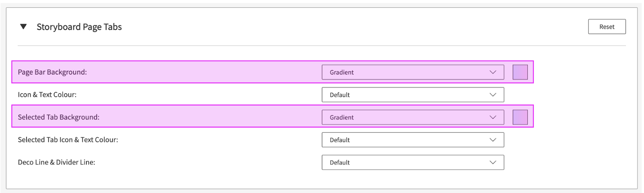
Task: Click chevron arrow in Deco Line & Divider dropdown
Action: click(x=493, y=162)
